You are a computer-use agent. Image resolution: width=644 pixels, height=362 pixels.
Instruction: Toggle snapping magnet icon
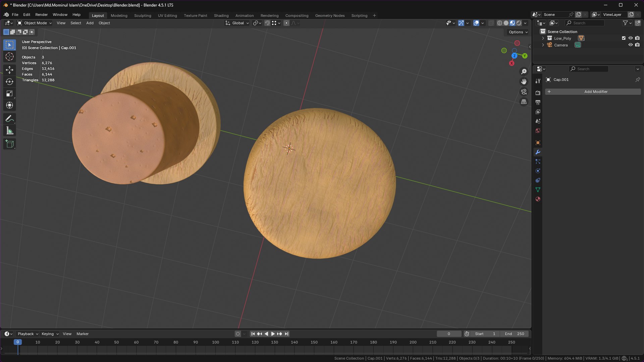click(x=267, y=23)
